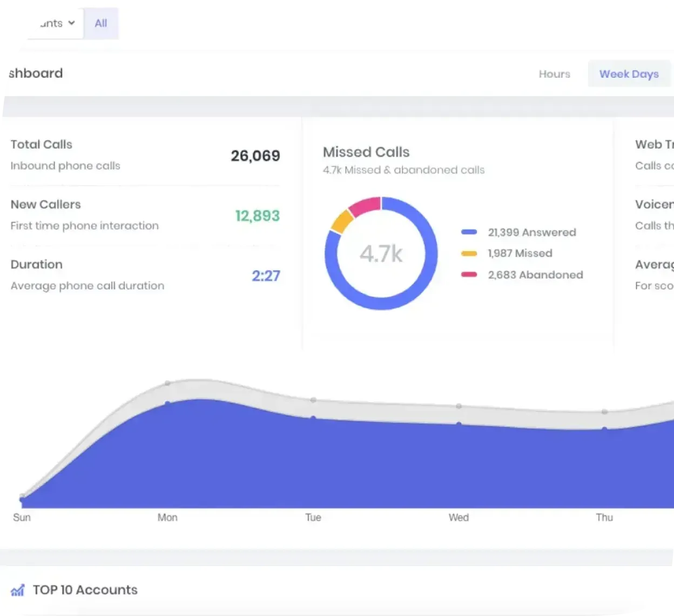Click the 4.7k donut chart center
Image resolution: width=674 pixels, height=616 pixels.
click(381, 253)
